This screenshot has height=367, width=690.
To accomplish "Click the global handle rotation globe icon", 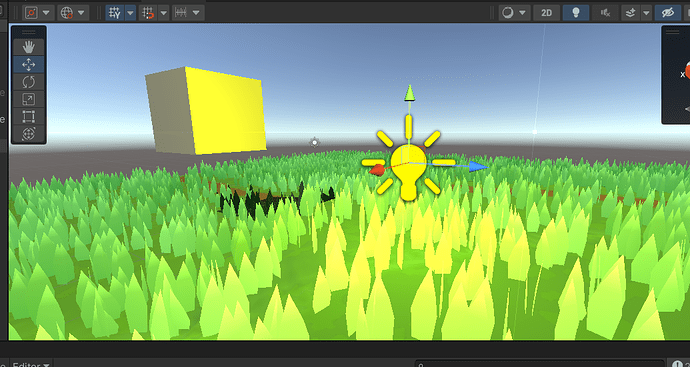I will 67,13.
